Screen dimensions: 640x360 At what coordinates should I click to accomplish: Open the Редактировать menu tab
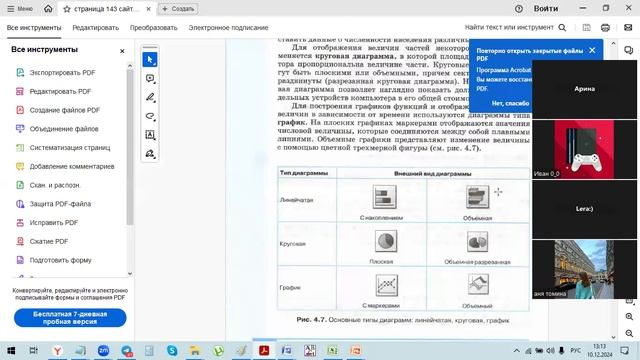[96, 28]
